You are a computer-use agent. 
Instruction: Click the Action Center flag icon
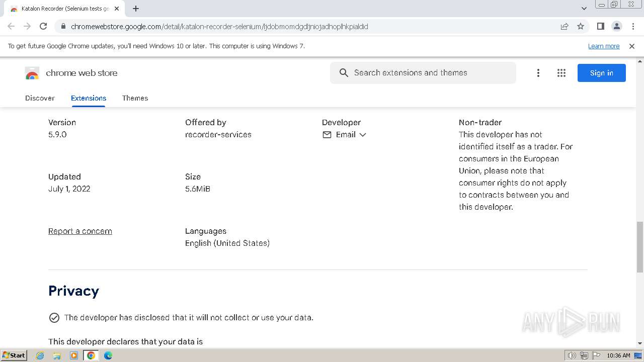click(x=596, y=355)
